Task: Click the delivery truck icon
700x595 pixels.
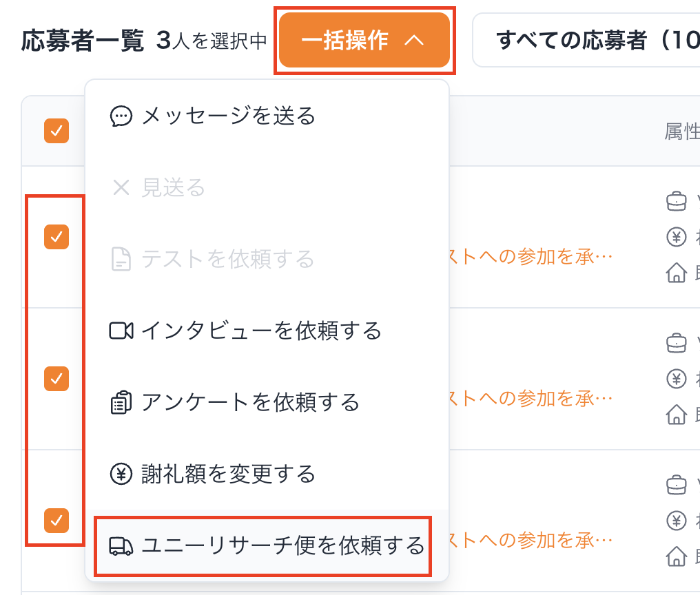Action: [x=121, y=546]
